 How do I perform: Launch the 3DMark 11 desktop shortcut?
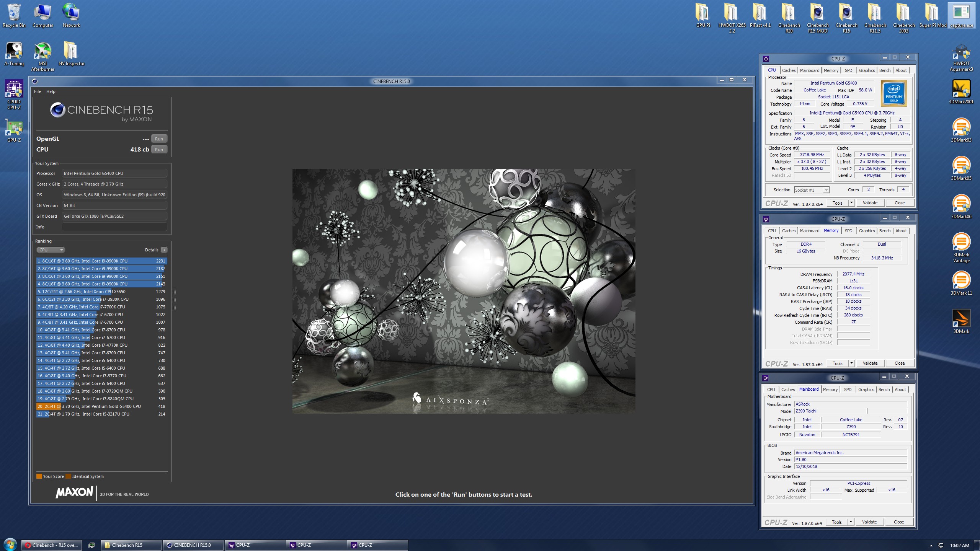961,283
